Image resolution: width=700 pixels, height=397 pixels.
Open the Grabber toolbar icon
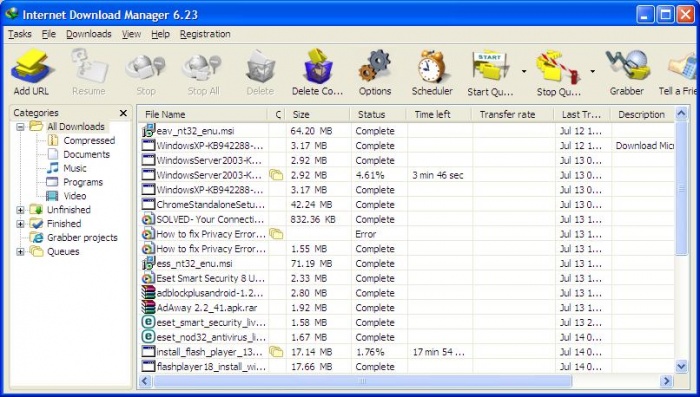pyautogui.click(x=627, y=66)
